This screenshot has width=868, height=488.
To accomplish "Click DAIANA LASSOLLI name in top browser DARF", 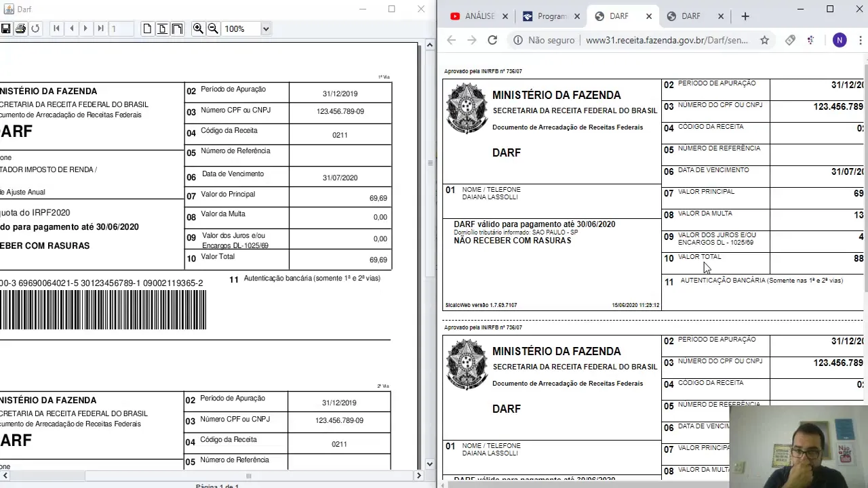I will [x=490, y=197].
